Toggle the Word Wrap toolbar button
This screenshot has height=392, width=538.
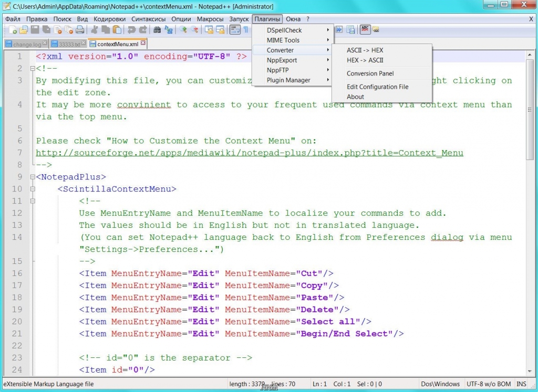[x=235, y=30]
